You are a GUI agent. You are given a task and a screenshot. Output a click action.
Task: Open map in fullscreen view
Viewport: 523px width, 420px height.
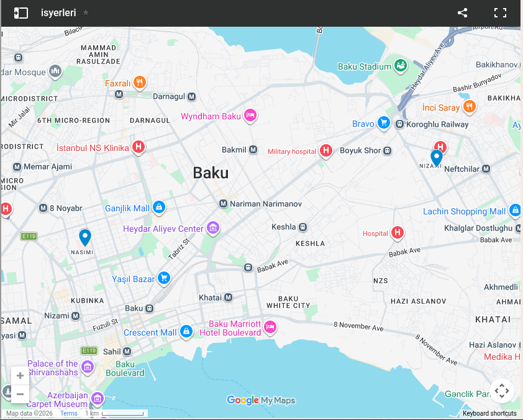(x=501, y=12)
